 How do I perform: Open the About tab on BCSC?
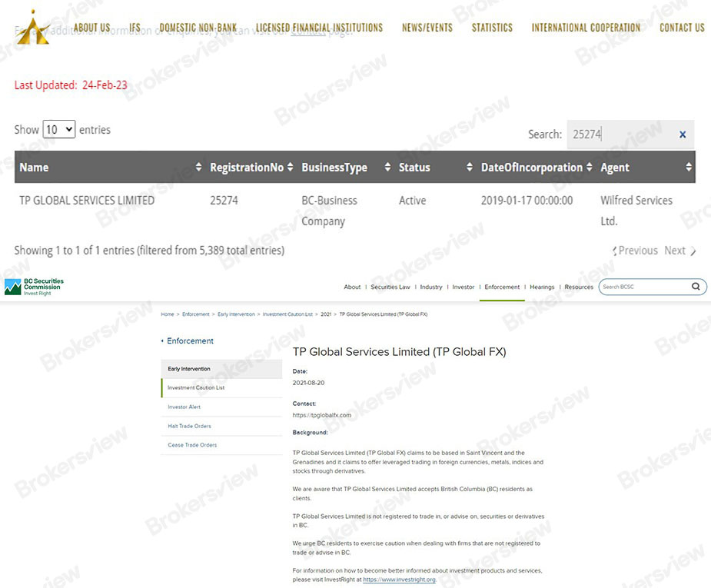352,287
